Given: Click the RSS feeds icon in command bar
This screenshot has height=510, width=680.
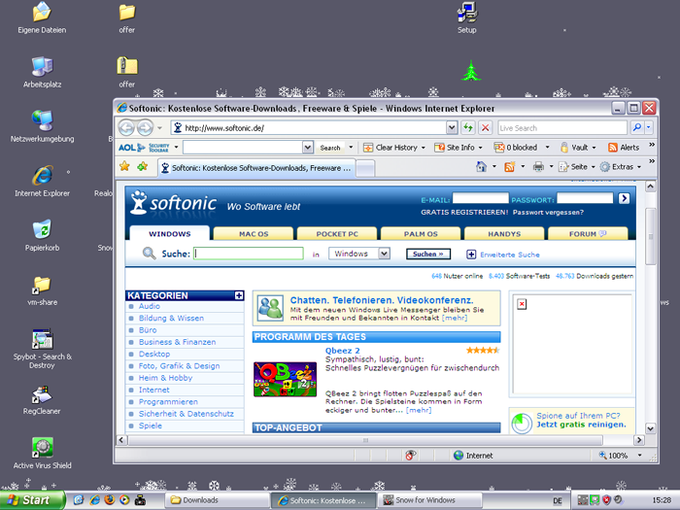Looking at the screenshot, I should tap(510, 167).
